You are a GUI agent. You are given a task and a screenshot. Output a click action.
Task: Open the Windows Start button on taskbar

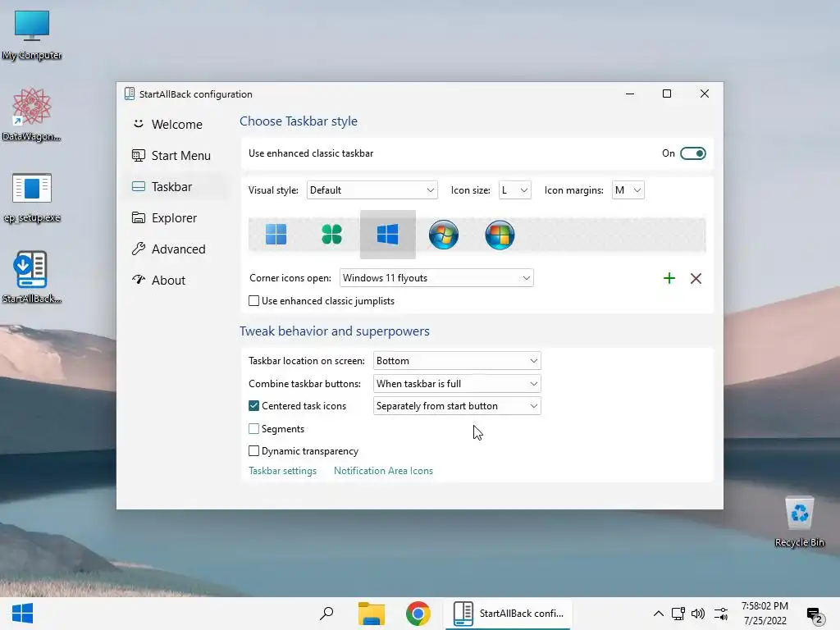(22, 614)
